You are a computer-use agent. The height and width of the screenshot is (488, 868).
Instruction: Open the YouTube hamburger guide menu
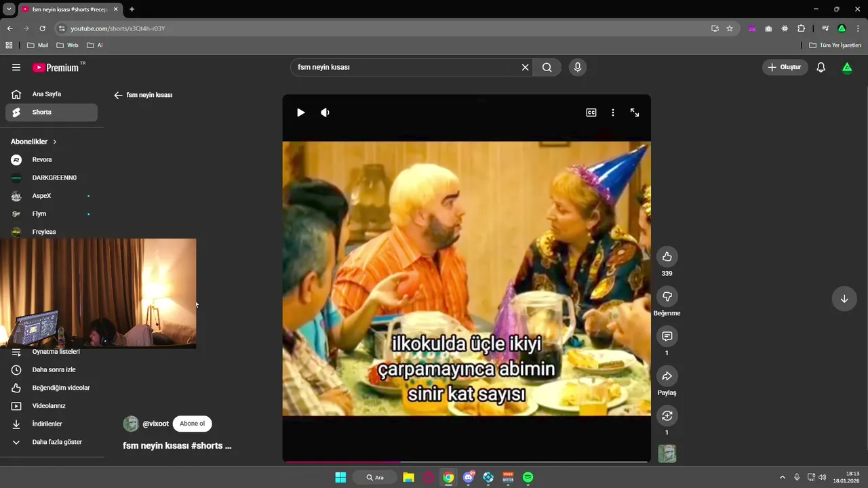pyautogui.click(x=16, y=67)
